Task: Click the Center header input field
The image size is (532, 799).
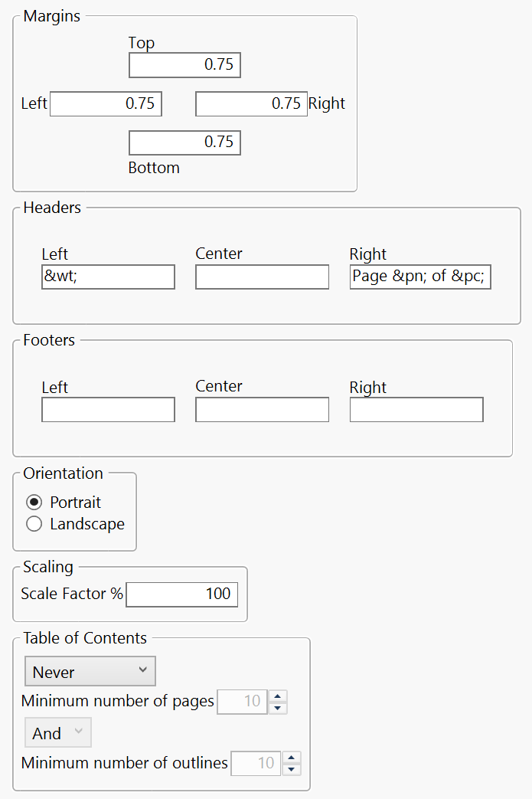Action: pyautogui.click(x=262, y=277)
